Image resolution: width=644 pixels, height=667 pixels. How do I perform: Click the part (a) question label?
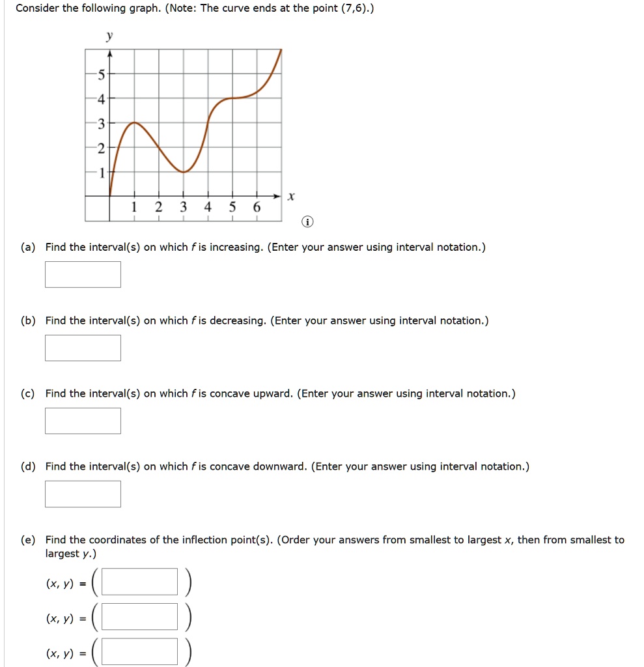click(28, 247)
